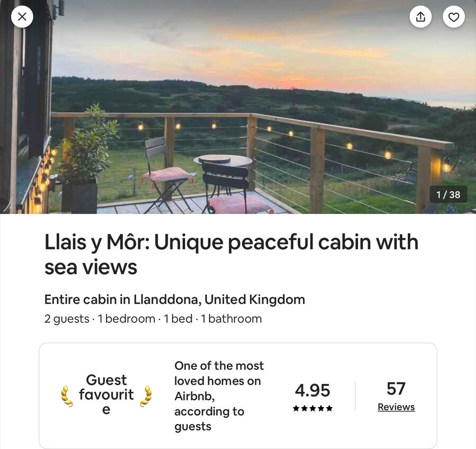Screen dimensions: 476x449
Task: Tap the right golden laurel icon
Action: click(x=146, y=396)
